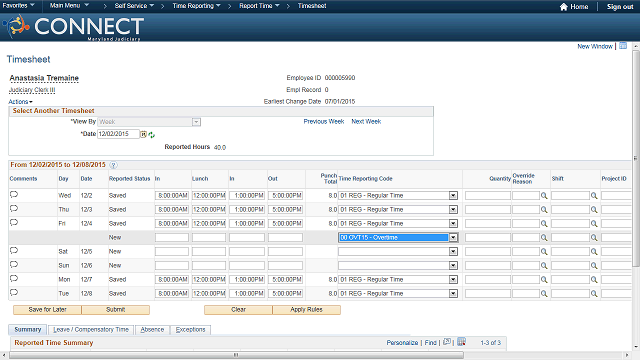Go to Previous Week

(324, 122)
